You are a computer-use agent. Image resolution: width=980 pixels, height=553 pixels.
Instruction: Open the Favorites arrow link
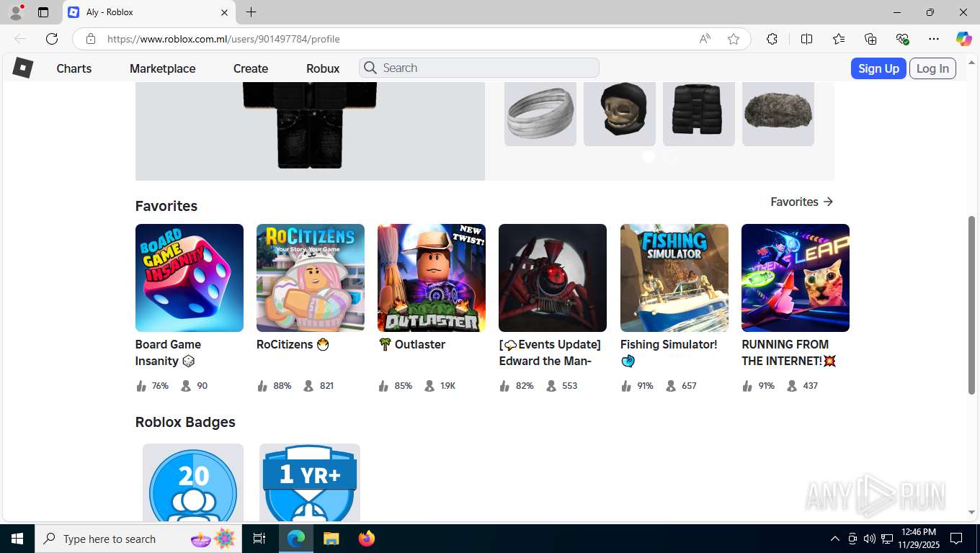click(802, 202)
